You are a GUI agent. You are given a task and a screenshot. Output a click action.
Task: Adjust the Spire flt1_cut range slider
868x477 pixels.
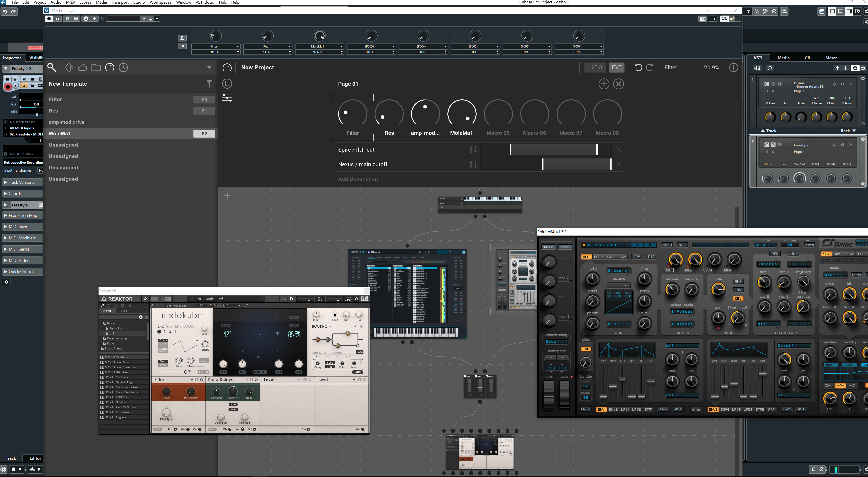553,150
